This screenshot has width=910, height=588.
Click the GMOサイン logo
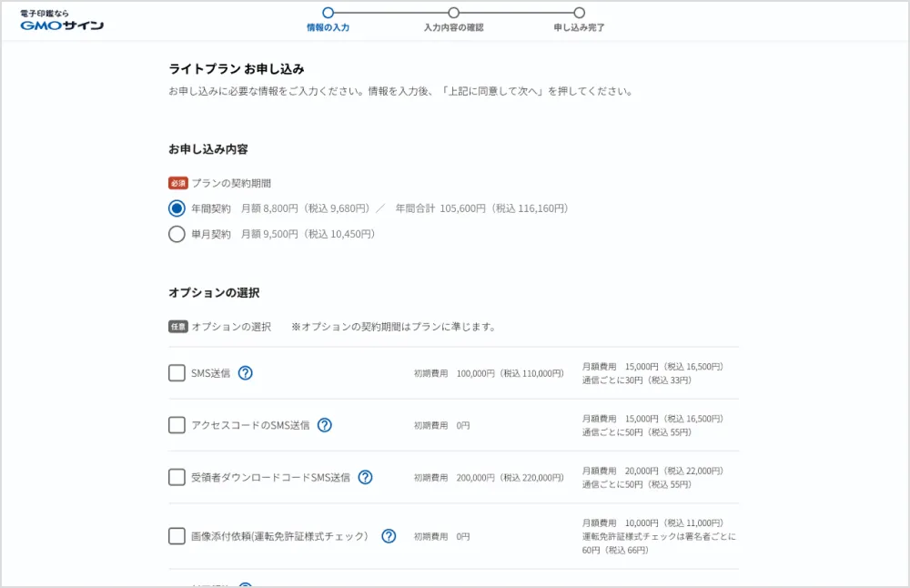[x=60, y=26]
